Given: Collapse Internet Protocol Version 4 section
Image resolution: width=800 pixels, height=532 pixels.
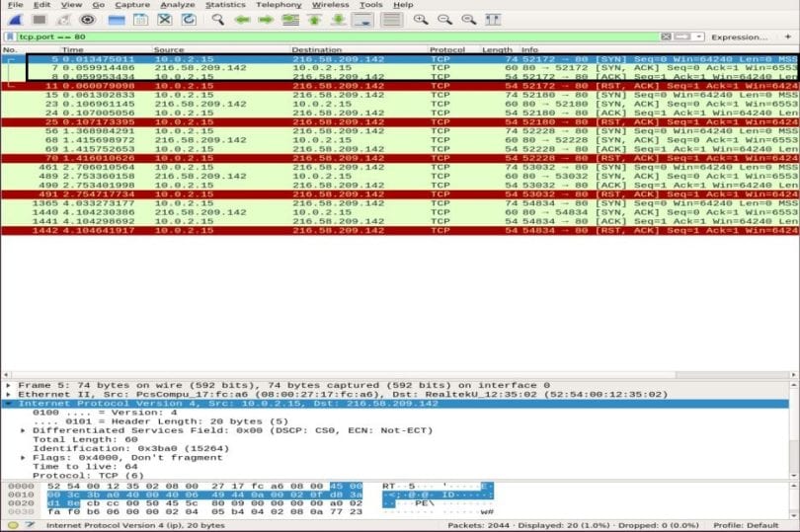Looking at the screenshot, I should [8, 404].
